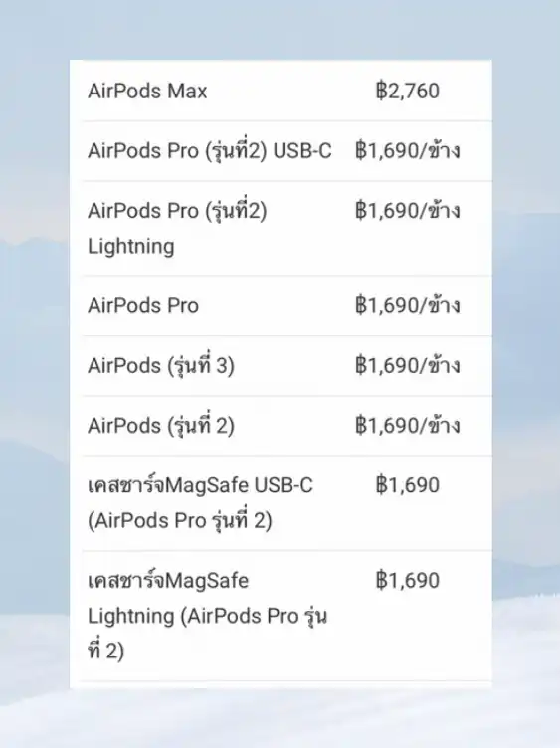
Task: Click the Lightning (AirPods Pro รุ่น line in last row
Action: [208, 616]
